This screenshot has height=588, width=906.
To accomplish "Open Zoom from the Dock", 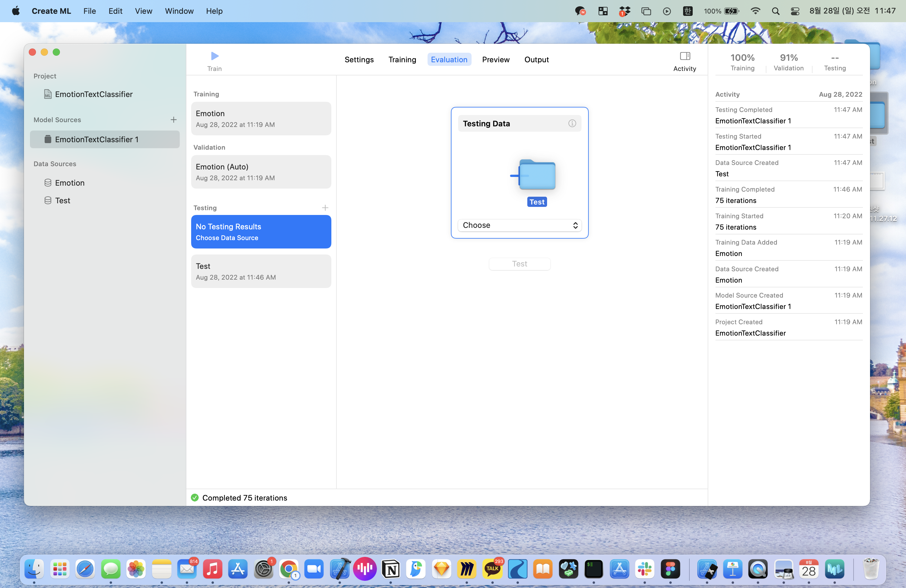I will click(x=314, y=569).
